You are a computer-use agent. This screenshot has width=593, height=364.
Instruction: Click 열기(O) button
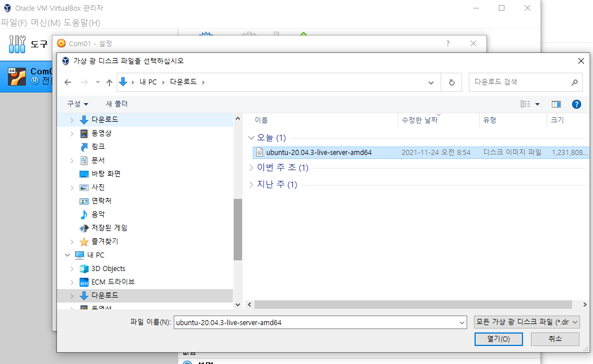498,339
